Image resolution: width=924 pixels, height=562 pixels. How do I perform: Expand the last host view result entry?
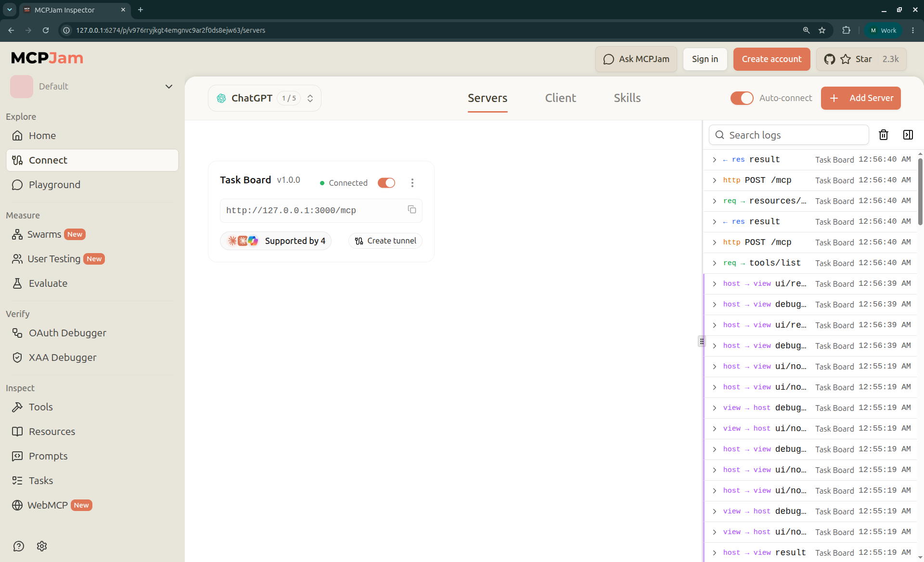coord(810,552)
